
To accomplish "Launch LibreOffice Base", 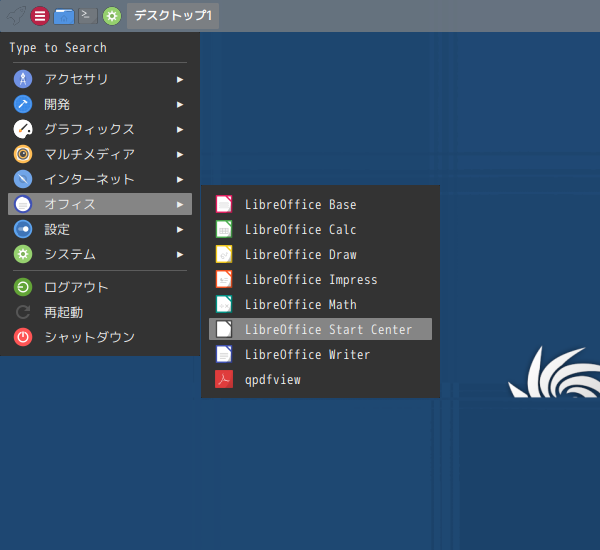I will [320, 204].
